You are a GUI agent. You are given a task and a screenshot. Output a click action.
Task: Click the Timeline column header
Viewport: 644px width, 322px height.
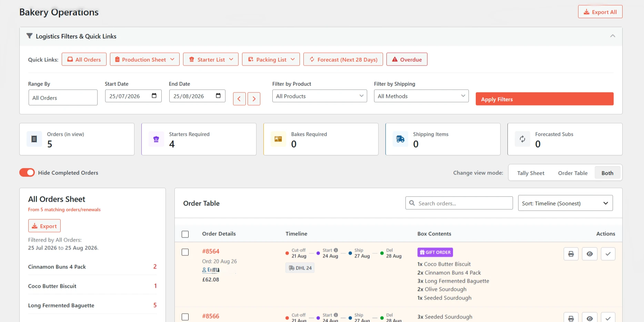coord(296,233)
